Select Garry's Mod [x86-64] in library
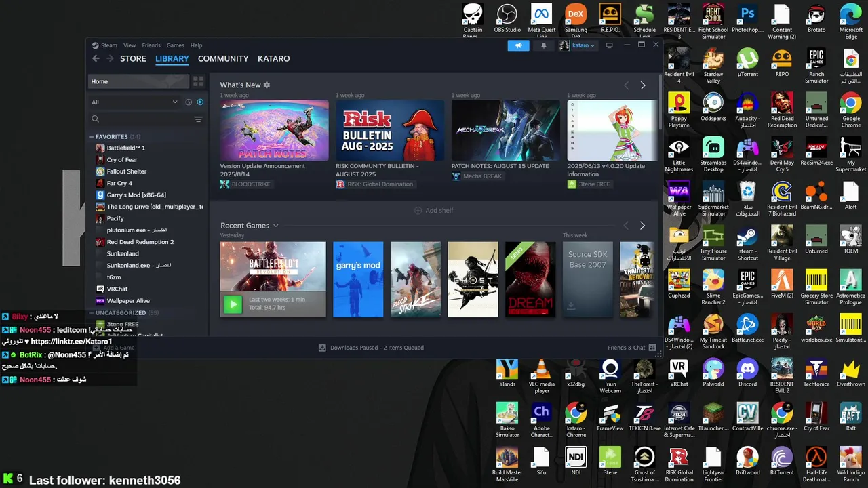The height and width of the screenshot is (488, 868). pyautogui.click(x=136, y=195)
